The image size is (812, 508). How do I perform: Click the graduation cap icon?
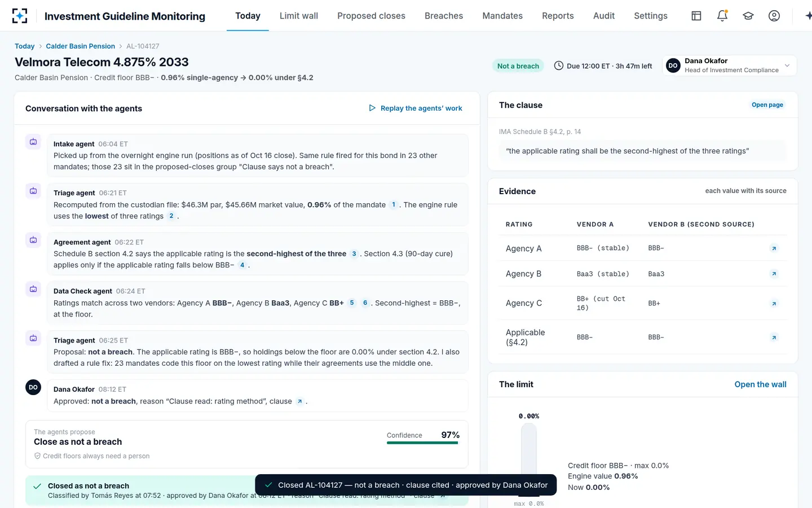click(x=748, y=16)
